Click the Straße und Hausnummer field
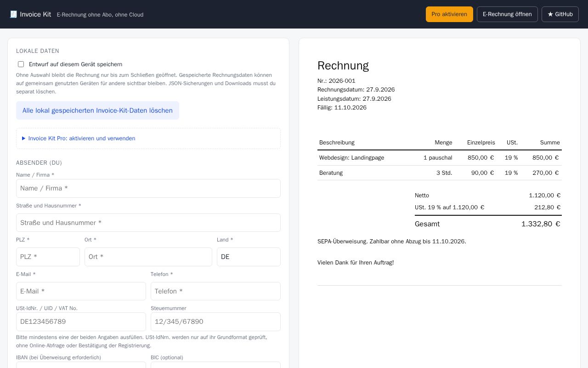 click(148, 223)
